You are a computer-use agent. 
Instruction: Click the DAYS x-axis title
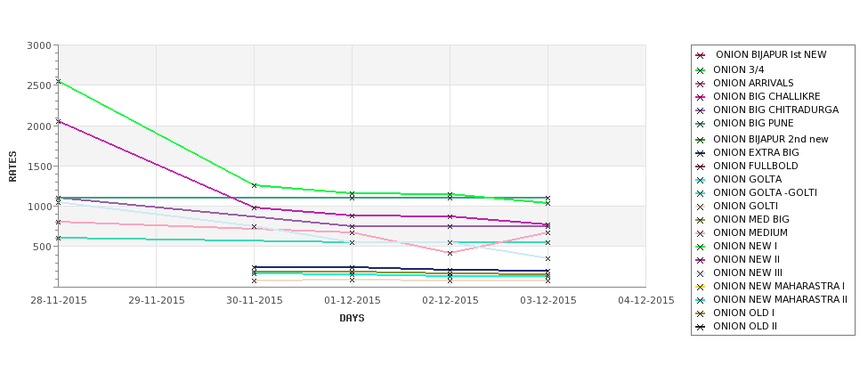pyautogui.click(x=352, y=319)
